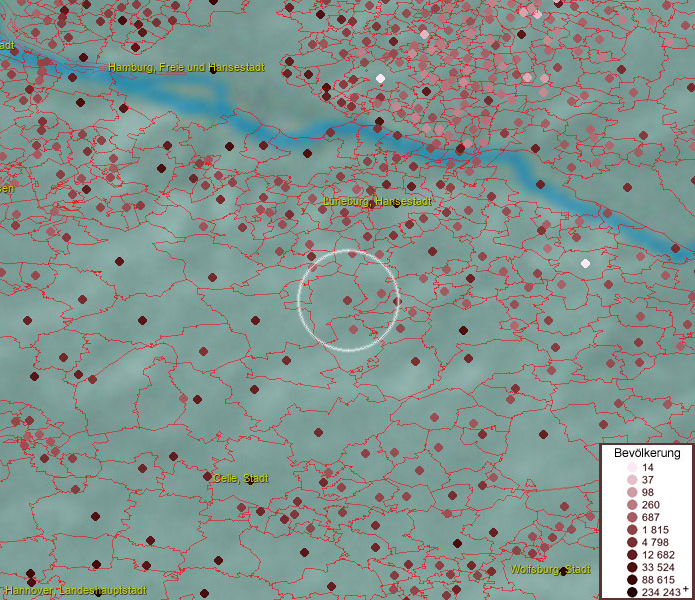Click the Hannover, Landeshauptstadt label
The width and height of the screenshot is (695, 600).
pos(76,591)
